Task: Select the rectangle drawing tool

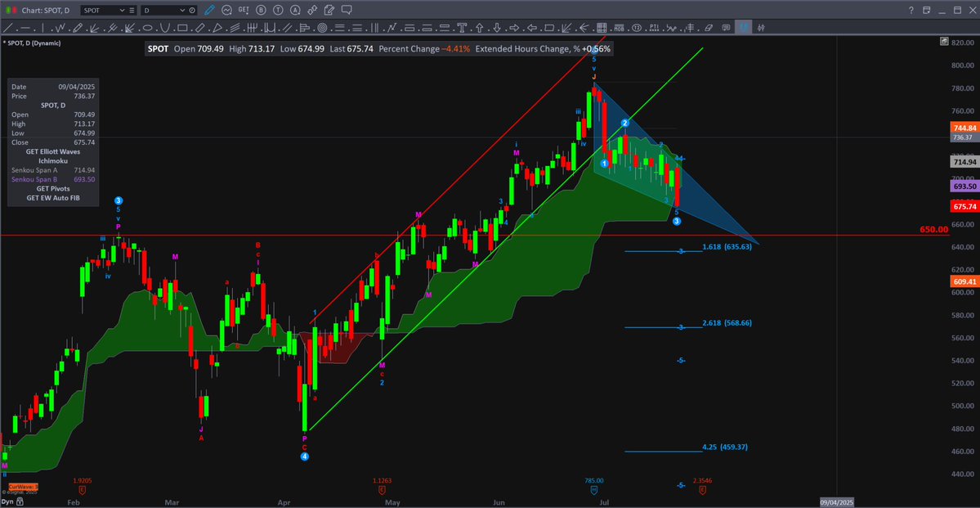Action: tap(182, 28)
